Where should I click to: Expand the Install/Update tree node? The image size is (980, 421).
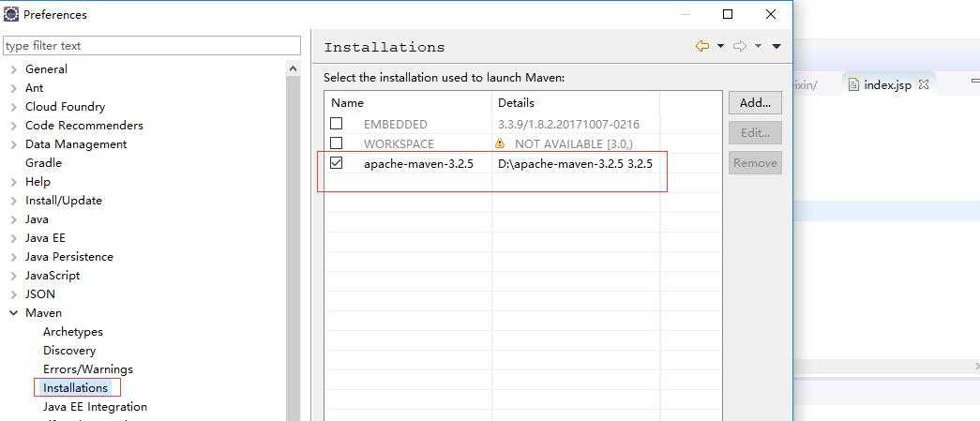coord(13,202)
